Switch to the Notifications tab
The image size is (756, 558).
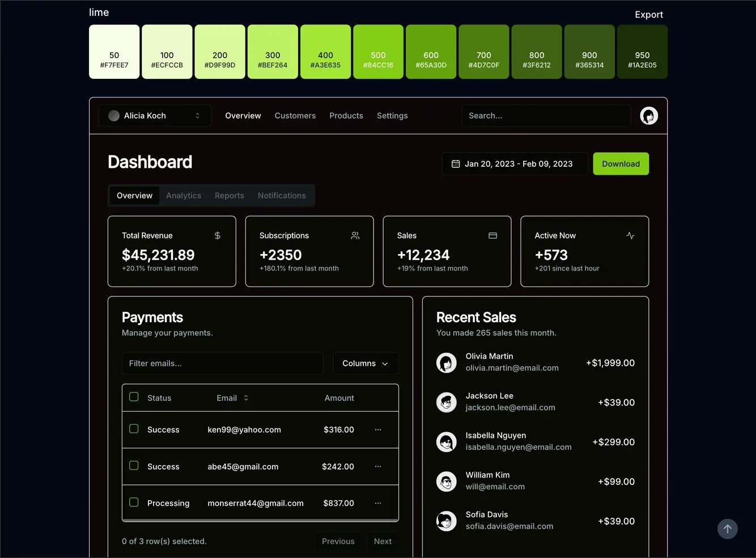coord(282,196)
